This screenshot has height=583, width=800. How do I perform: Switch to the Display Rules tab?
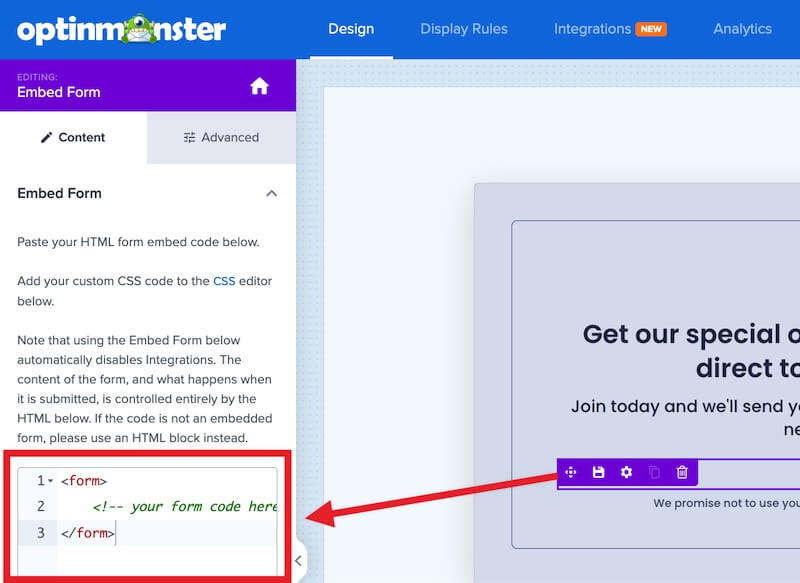pos(464,29)
